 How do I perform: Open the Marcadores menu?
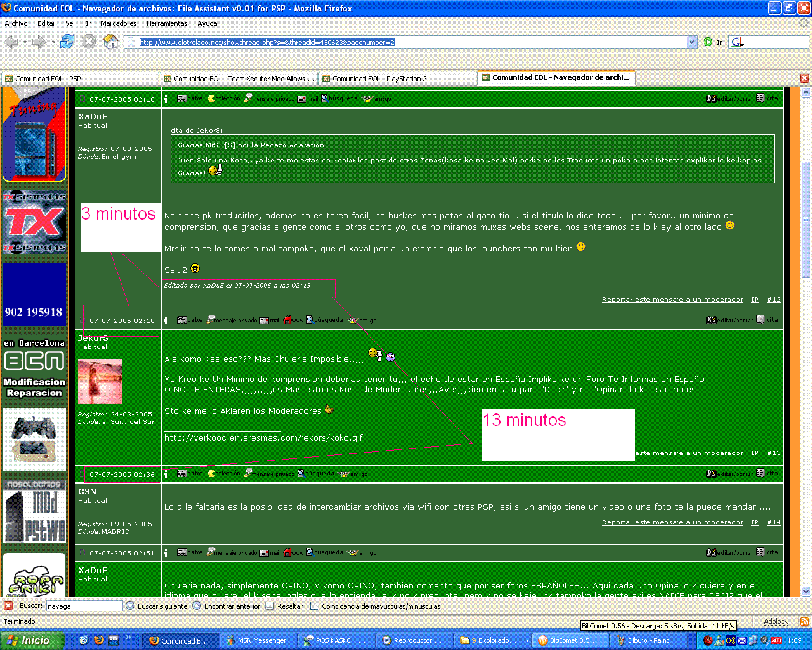[119, 23]
